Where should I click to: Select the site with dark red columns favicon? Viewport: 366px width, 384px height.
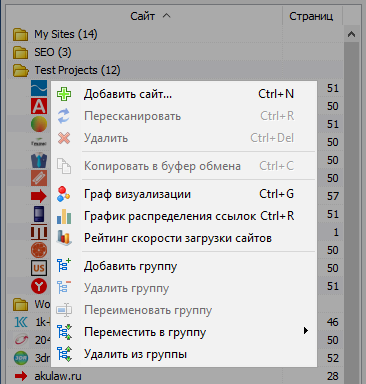click(39, 232)
